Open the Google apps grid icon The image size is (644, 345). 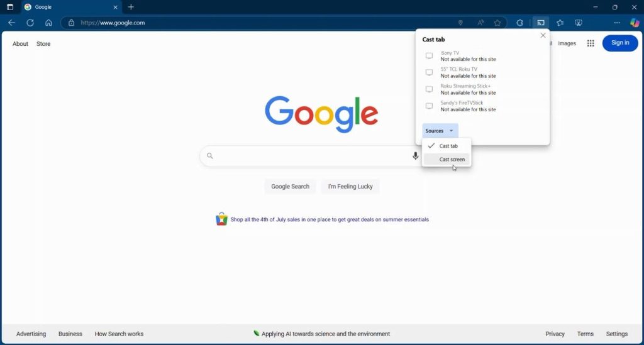(x=591, y=43)
